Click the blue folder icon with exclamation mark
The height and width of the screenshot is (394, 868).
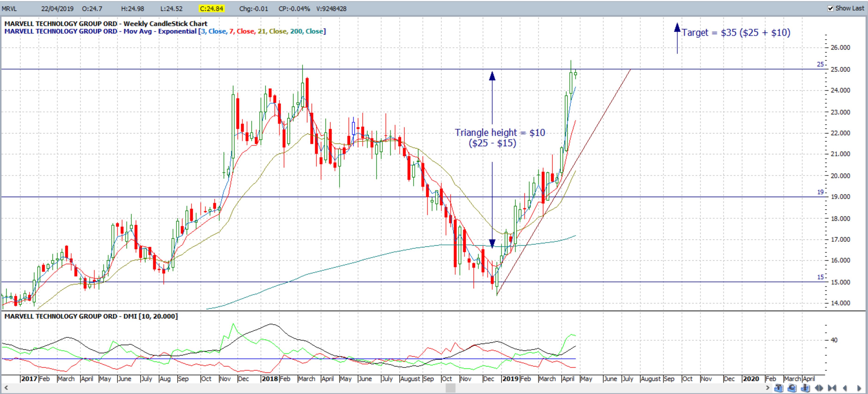[806, 388]
